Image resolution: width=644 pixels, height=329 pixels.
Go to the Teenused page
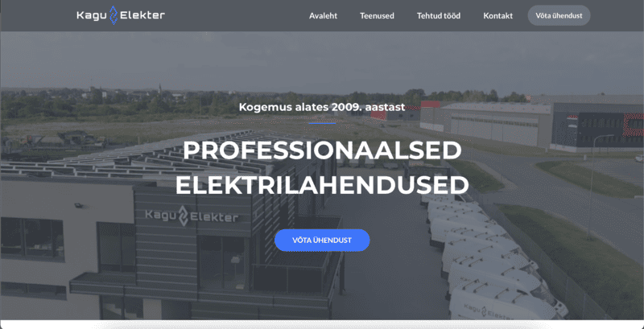click(377, 15)
